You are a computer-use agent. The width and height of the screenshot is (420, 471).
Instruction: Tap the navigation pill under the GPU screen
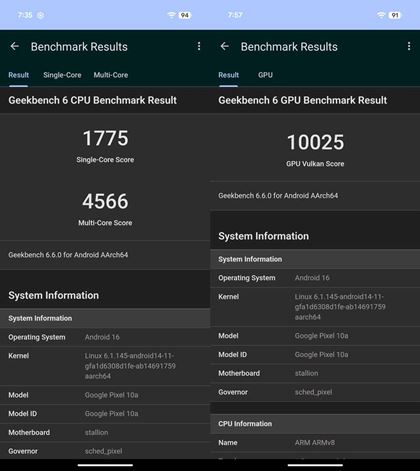[315, 465]
